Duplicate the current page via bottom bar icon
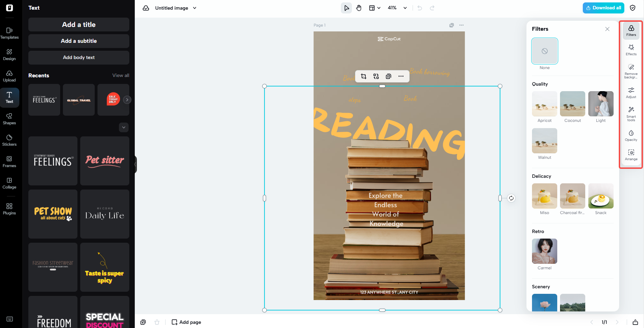Viewport: 644px width, 328px height. tap(143, 322)
